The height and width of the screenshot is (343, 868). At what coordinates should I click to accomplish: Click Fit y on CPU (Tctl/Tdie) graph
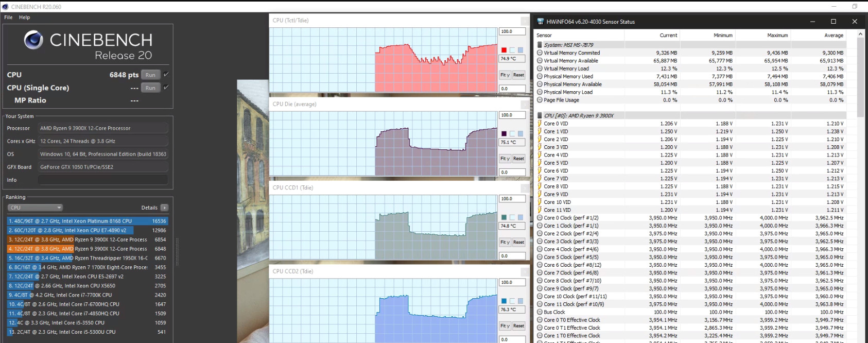tap(505, 75)
